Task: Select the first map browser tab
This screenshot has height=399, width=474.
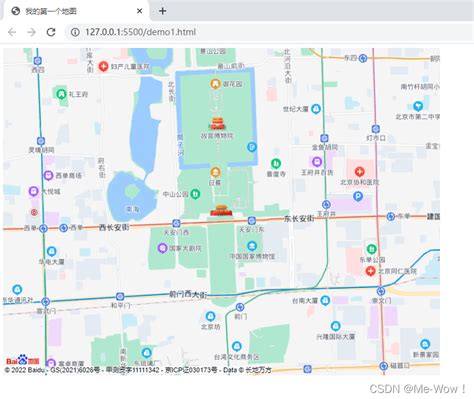Action: tap(76, 11)
